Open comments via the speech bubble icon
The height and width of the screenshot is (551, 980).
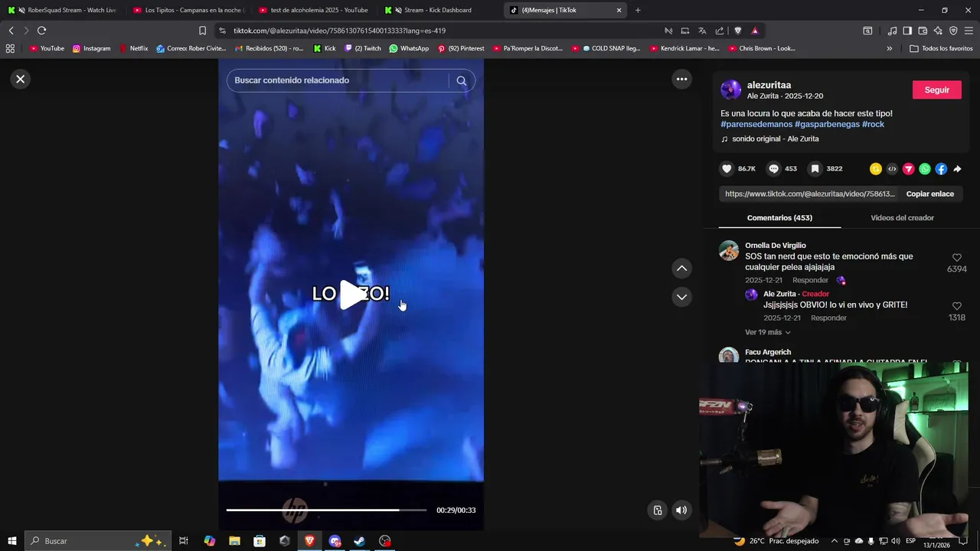[x=773, y=168]
